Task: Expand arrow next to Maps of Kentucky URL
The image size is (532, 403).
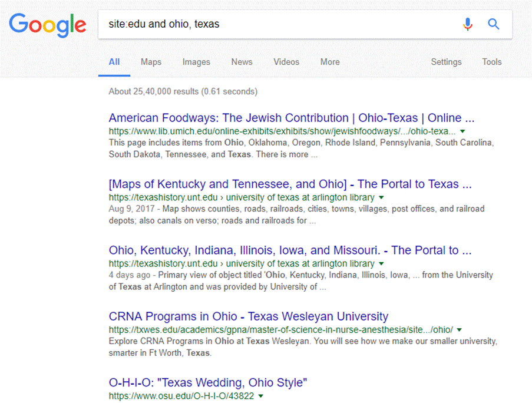Action: click(x=381, y=197)
